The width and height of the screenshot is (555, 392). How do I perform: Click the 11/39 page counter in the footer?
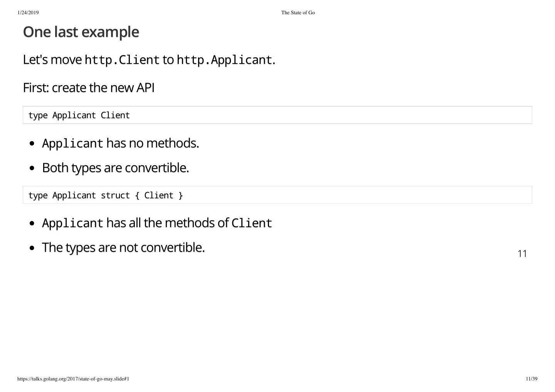point(531,379)
